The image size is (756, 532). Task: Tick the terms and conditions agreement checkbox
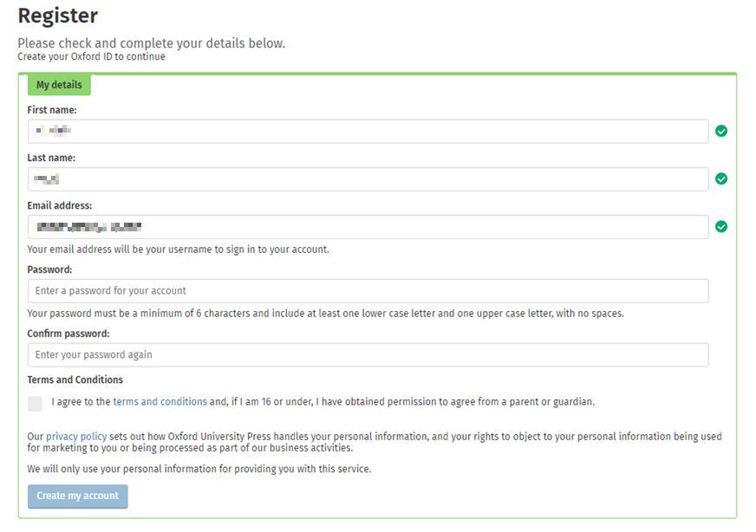[x=35, y=404]
